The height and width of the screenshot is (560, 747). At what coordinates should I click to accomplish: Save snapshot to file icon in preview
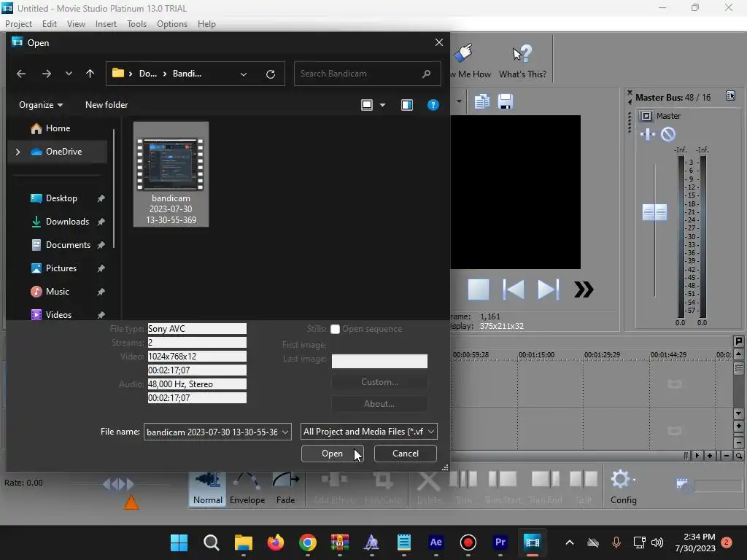(x=505, y=101)
